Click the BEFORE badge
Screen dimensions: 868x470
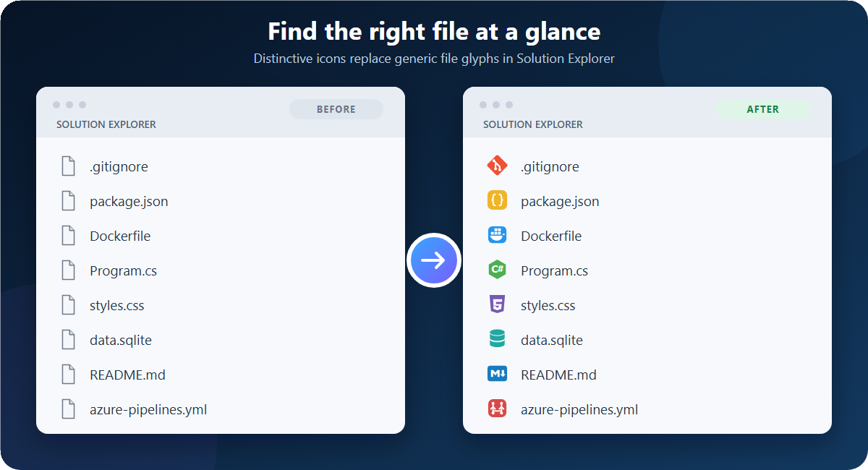(336, 109)
